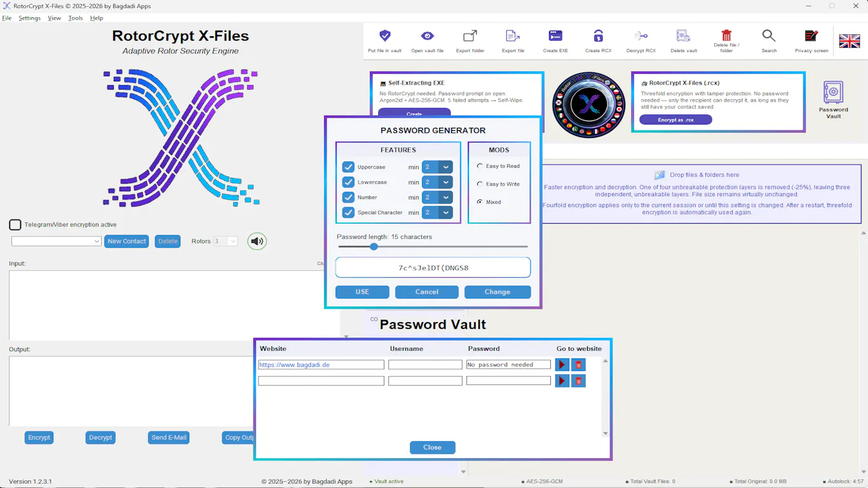Uncheck the Special Character feature checkbox
The width and height of the screenshot is (868, 488).
[348, 213]
